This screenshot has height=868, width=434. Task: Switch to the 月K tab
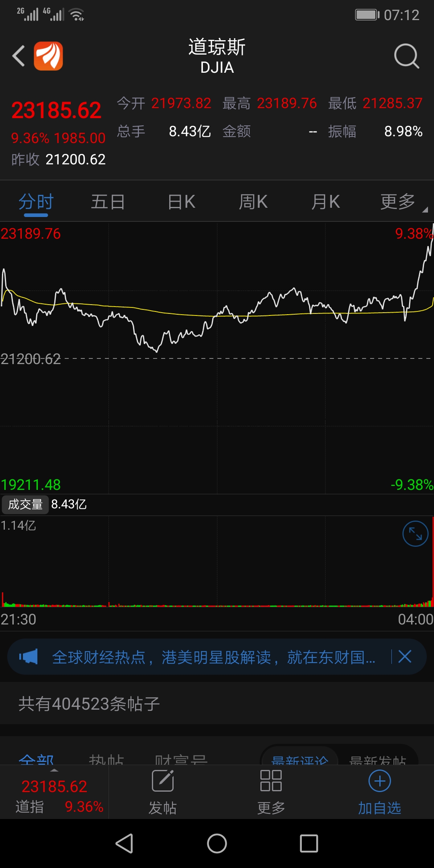pyautogui.click(x=325, y=202)
